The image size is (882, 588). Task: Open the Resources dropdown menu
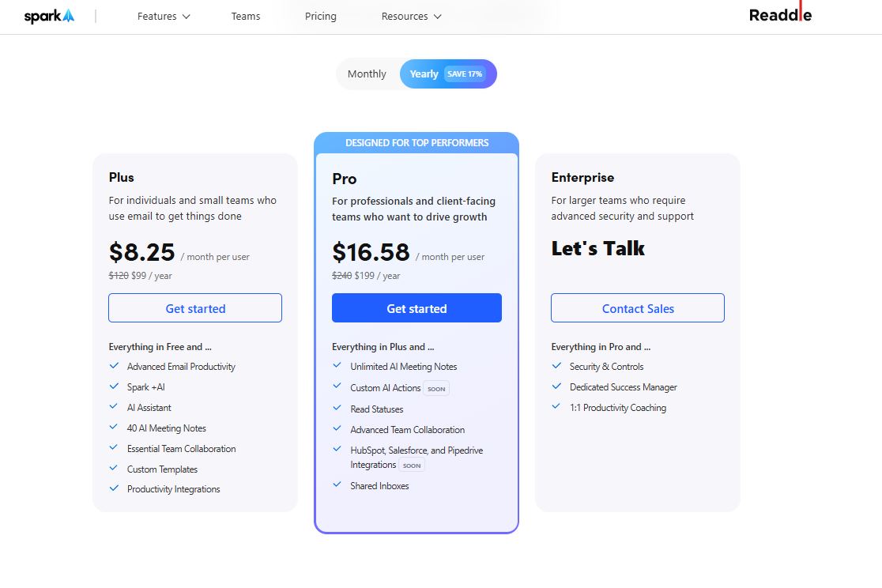[x=411, y=16]
